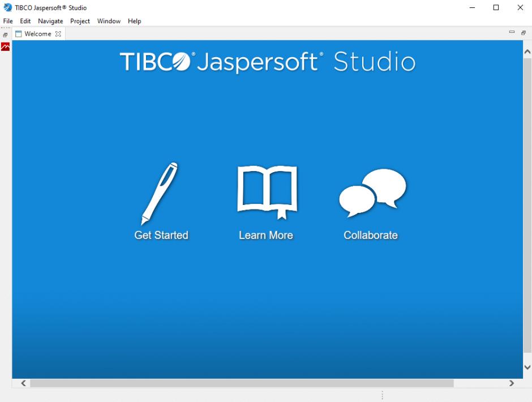Open the red report icon in left sidebar
532x402 pixels.
6,47
